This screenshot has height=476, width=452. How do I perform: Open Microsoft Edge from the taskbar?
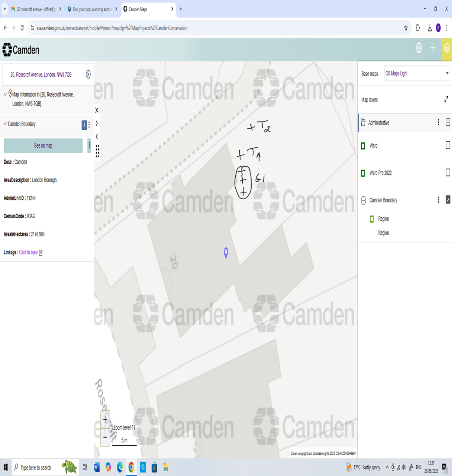[120, 467]
